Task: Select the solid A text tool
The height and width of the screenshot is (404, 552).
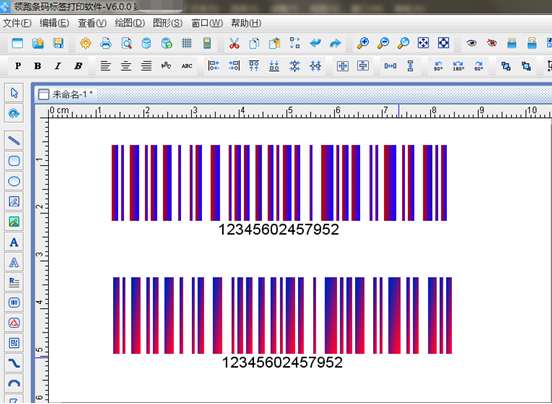Action: click(14, 242)
